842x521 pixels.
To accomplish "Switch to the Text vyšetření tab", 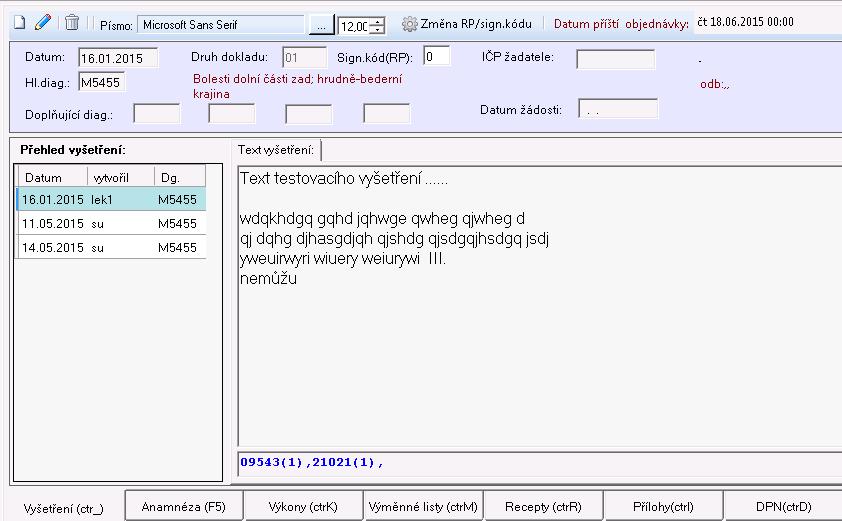I will 276,150.
